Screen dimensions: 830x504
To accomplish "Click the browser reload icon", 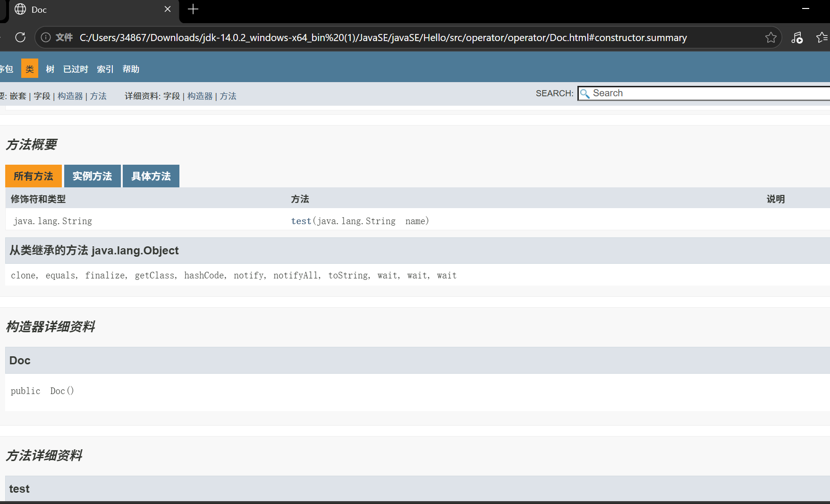I will point(20,37).
